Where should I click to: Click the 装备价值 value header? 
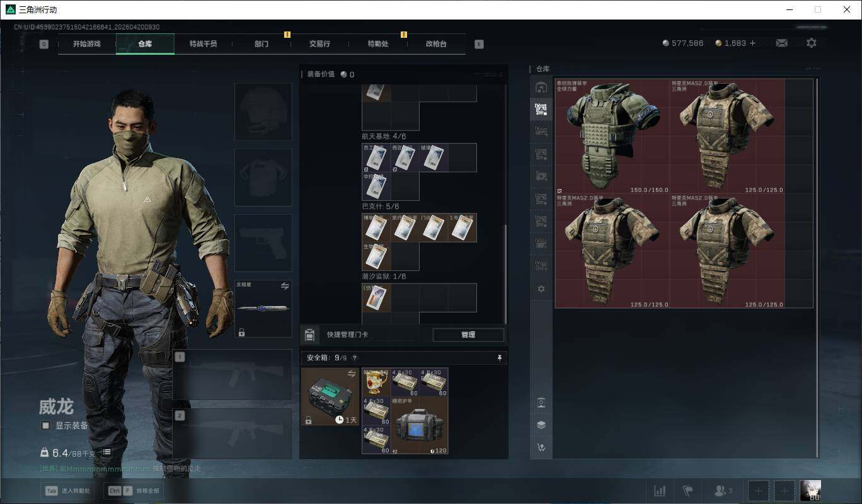tap(330, 74)
